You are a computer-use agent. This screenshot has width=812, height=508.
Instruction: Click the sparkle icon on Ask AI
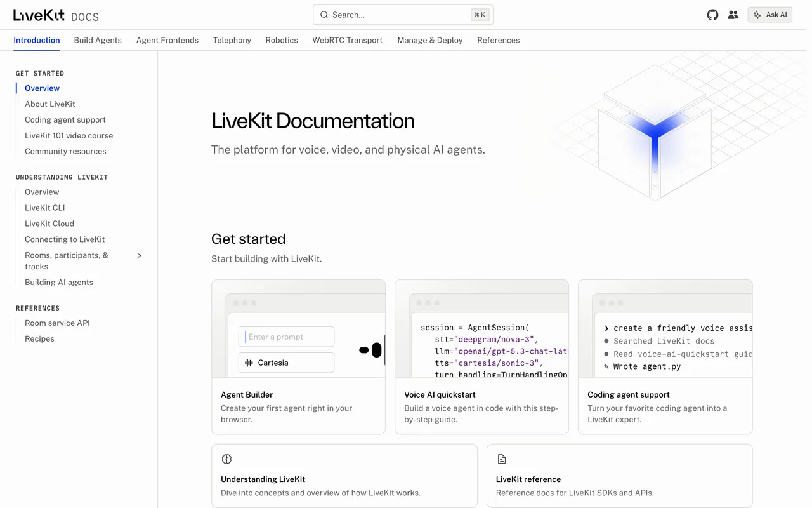coord(757,15)
